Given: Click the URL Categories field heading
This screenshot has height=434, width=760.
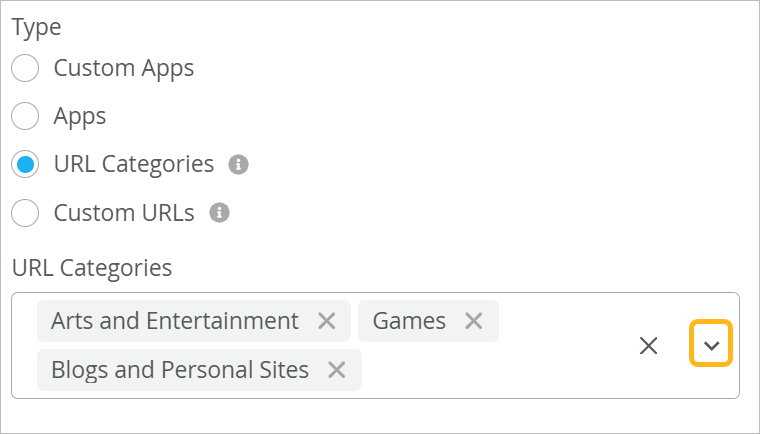Looking at the screenshot, I should coord(92,268).
